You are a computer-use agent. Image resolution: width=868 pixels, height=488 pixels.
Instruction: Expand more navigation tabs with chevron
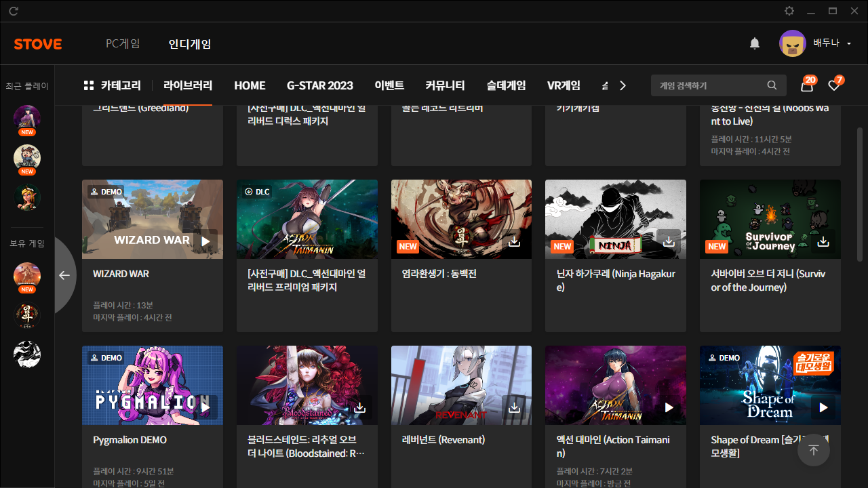[623, 85]
